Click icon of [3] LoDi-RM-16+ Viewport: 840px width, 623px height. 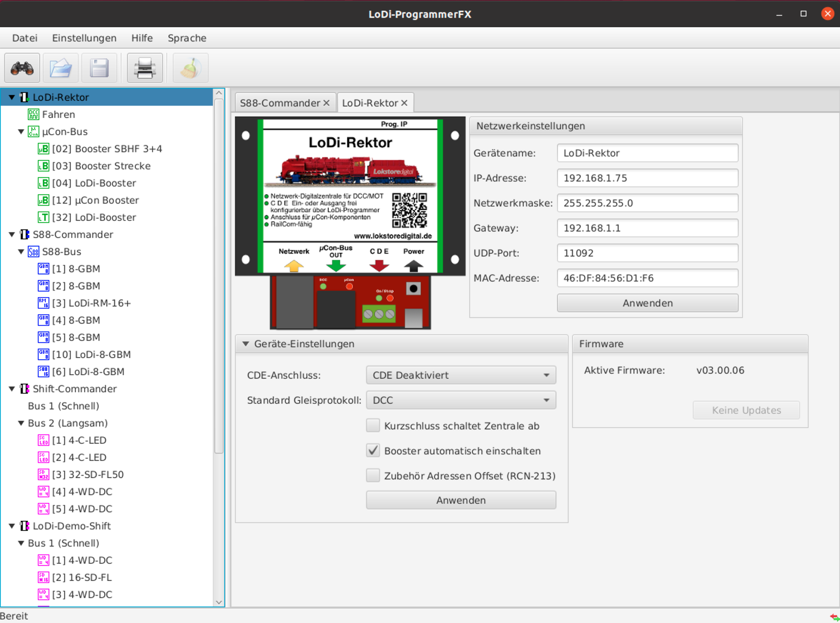pos(43,303)
